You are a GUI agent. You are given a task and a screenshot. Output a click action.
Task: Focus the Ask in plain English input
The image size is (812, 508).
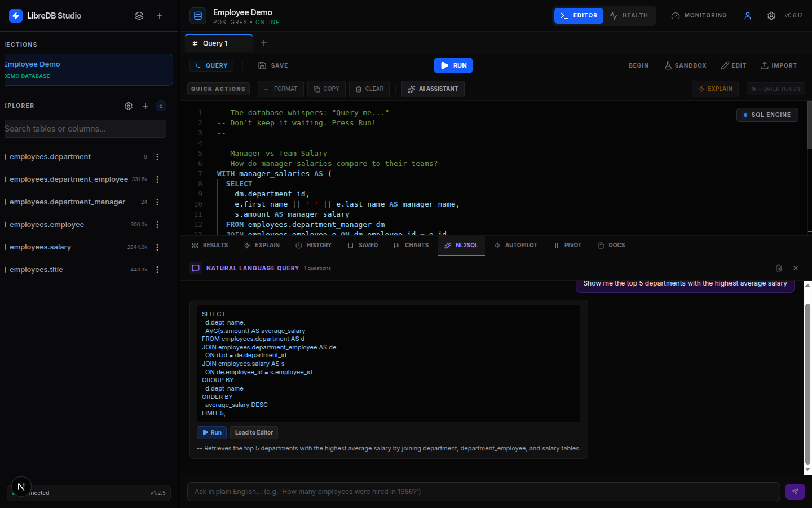483,492
